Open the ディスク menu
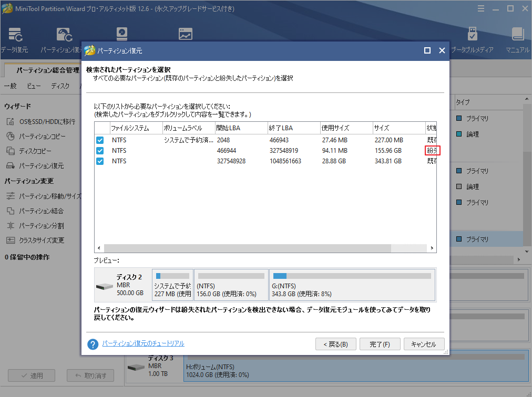Screen dimensions: 532x397 60,86
